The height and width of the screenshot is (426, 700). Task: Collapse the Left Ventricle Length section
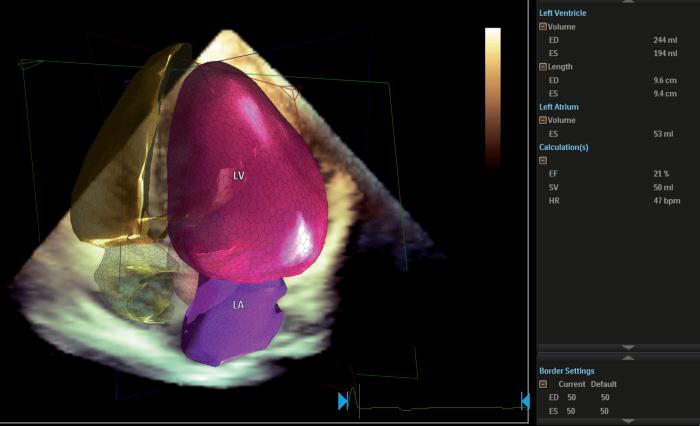click(x=543, y=67)
